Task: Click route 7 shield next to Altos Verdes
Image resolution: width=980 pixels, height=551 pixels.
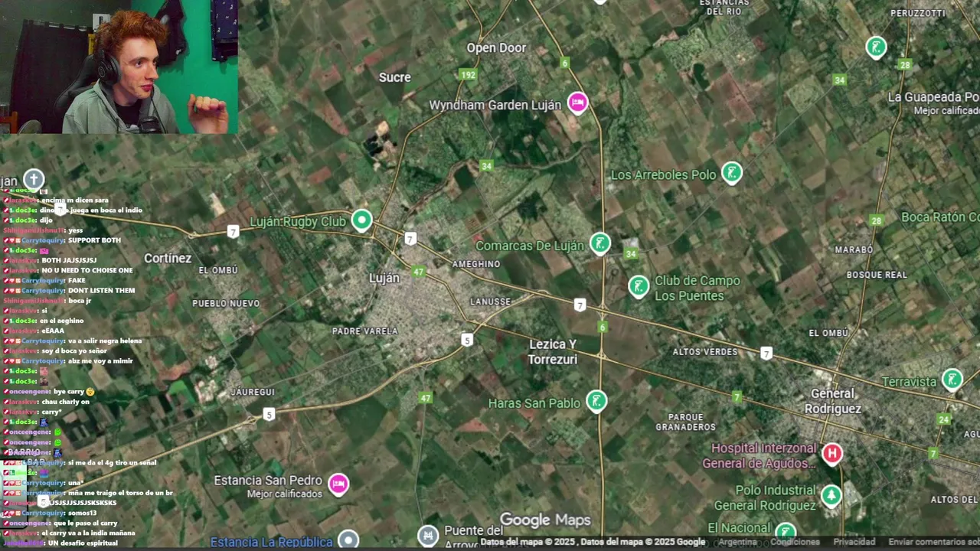Action: click(x=766, y=353)
